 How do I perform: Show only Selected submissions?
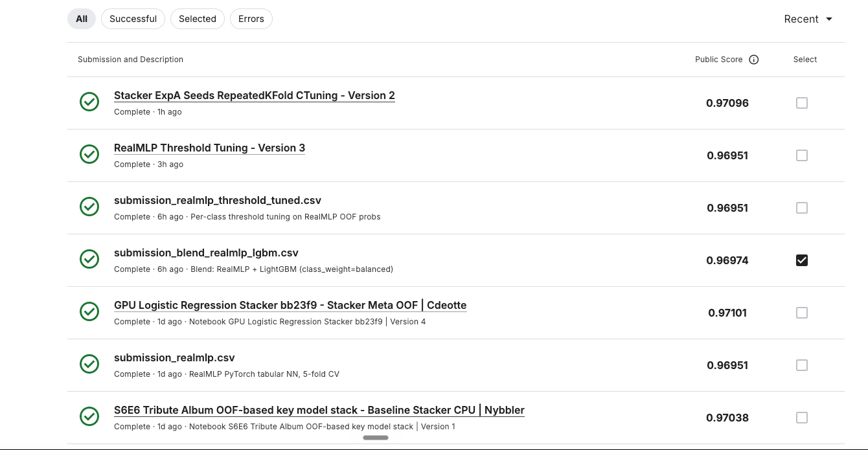(198, 19)
